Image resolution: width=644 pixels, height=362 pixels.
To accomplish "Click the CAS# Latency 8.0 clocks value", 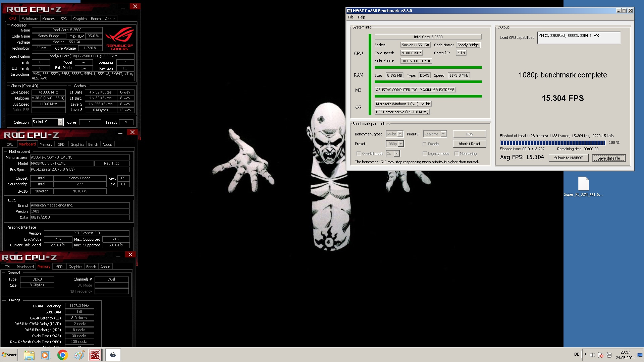I will point(79,318).
